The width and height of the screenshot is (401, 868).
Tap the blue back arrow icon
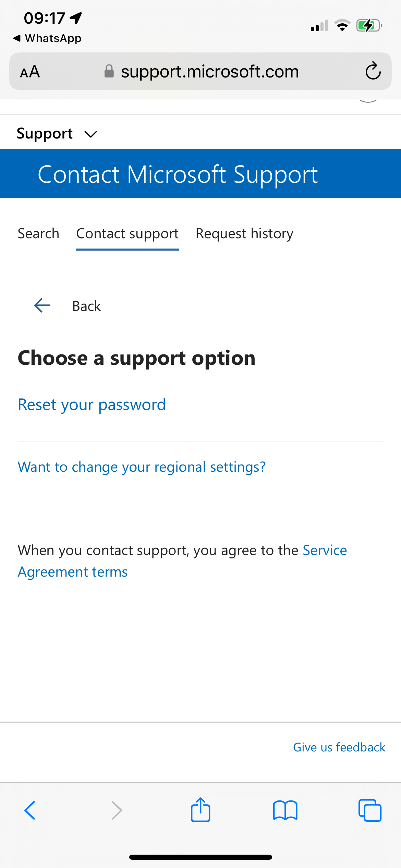[x=42, y=305]
